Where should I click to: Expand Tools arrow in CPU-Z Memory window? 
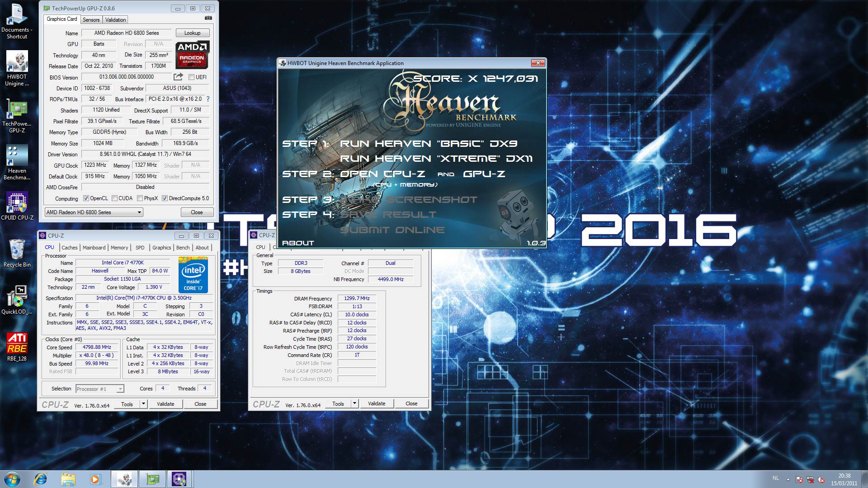pos(354,404)
